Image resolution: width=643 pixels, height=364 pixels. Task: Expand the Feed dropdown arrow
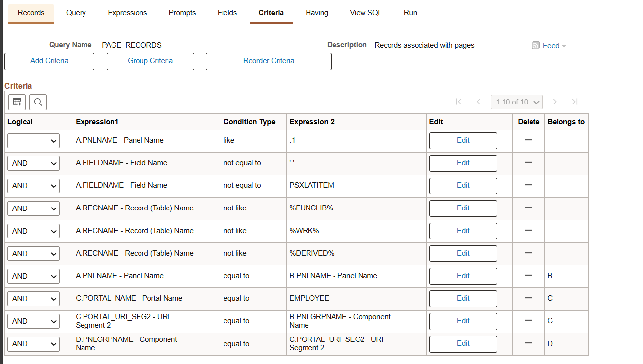[x=564, y=46]
